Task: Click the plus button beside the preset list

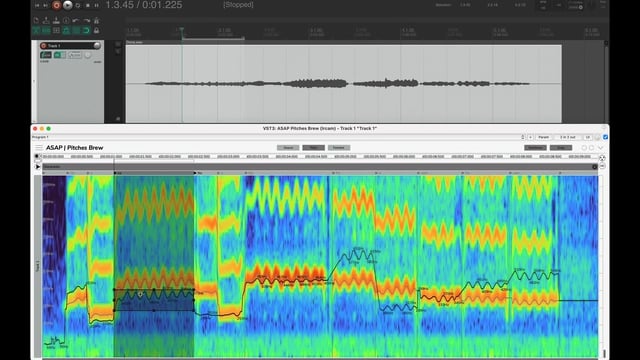Action: 530,137
